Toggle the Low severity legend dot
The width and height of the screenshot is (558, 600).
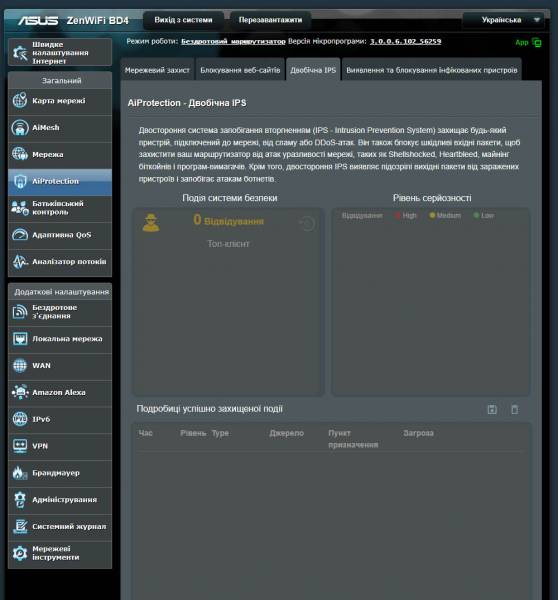[476, 215]
